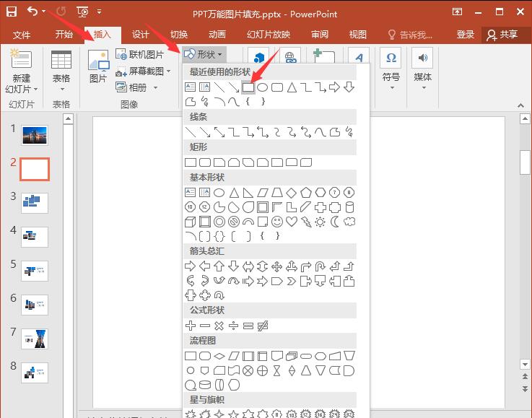Select the donut ring shape

click(x=219, y=222)
